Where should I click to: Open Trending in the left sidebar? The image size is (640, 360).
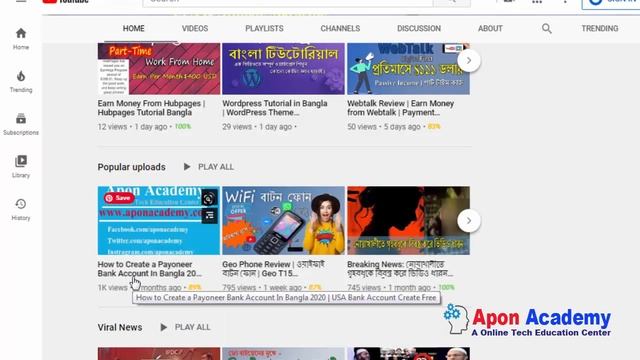(x=21, y=82)
